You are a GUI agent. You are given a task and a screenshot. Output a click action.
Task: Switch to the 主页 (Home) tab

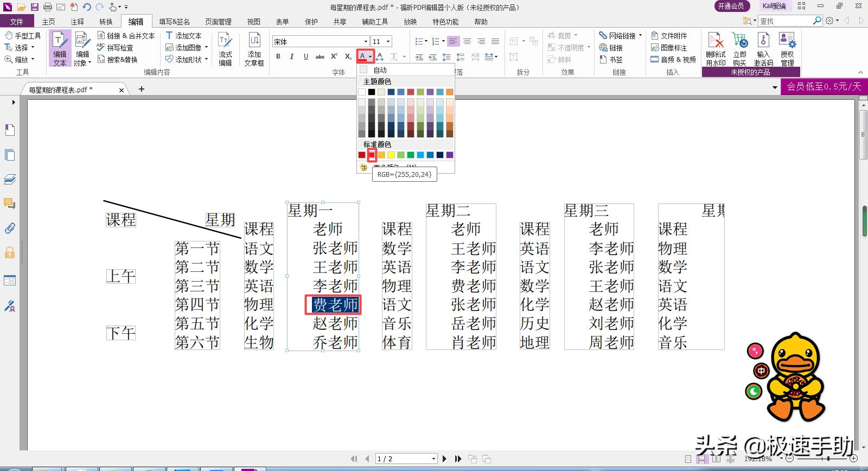[x=49, y=22]
